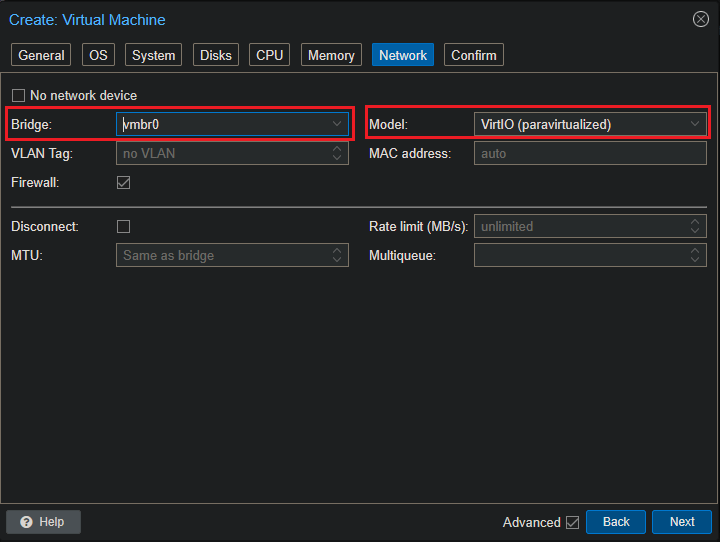
Task: Close the Create Virtual Machine dialog
Action: tap(700, 19)
